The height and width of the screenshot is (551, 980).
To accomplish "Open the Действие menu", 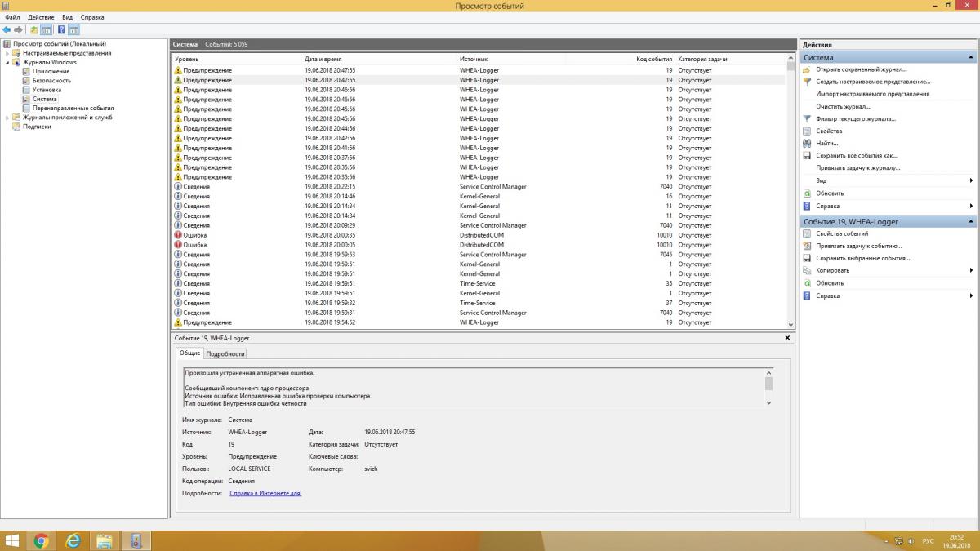I will click(41, 17).
